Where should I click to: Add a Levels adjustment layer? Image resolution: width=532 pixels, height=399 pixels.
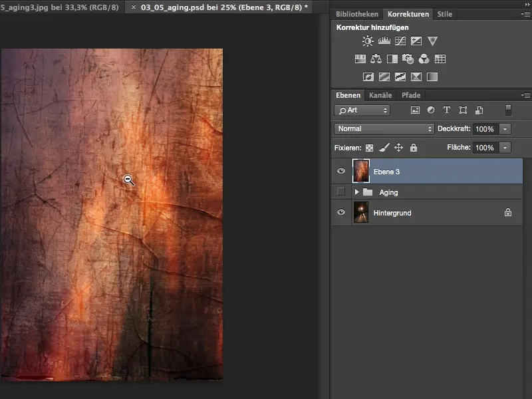pos(384,41)
